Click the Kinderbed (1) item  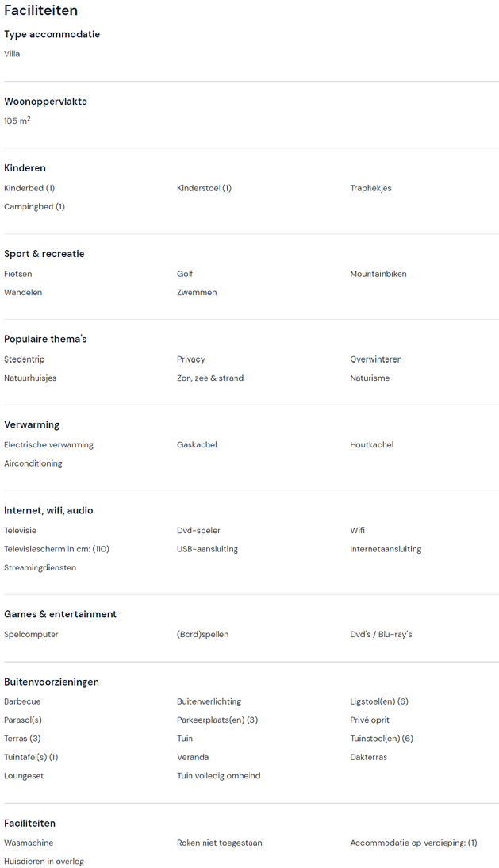tap(29, 188)
